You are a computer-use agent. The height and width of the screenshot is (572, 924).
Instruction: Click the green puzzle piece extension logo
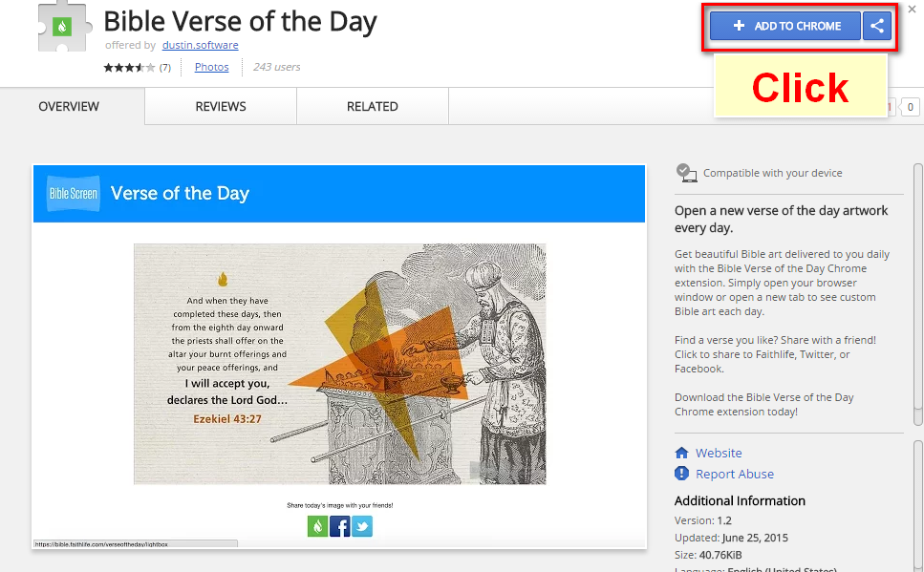[x=64, y=26]
